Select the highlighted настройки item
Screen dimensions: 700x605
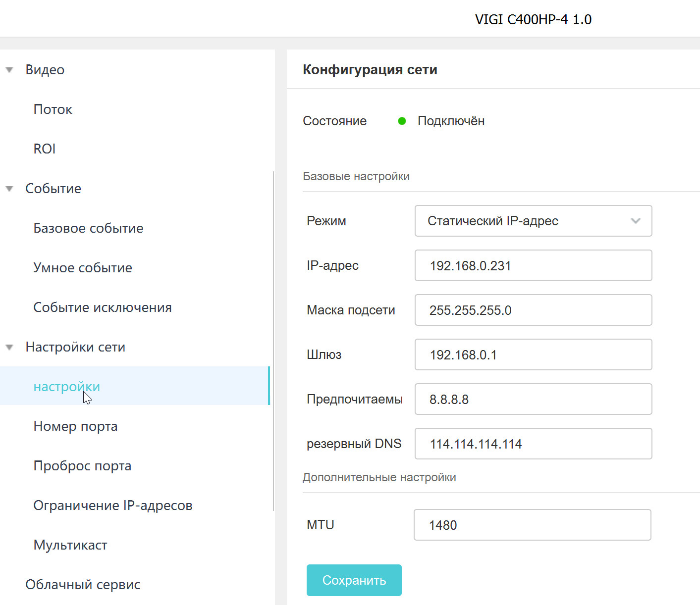(x=135, y=386)
